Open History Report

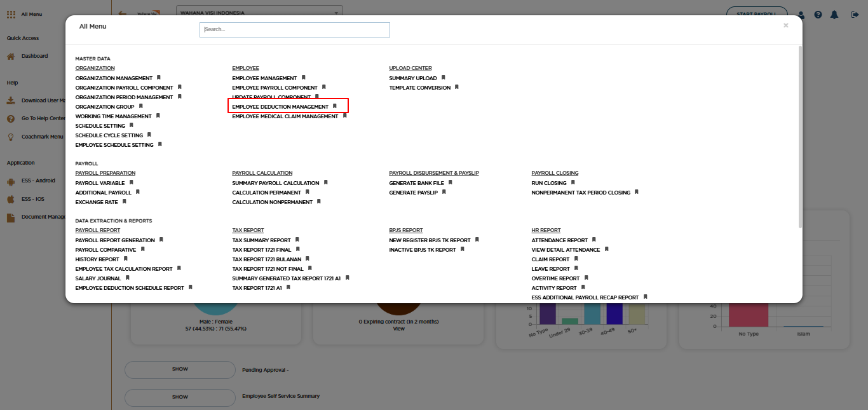click(x=97, y=259)
